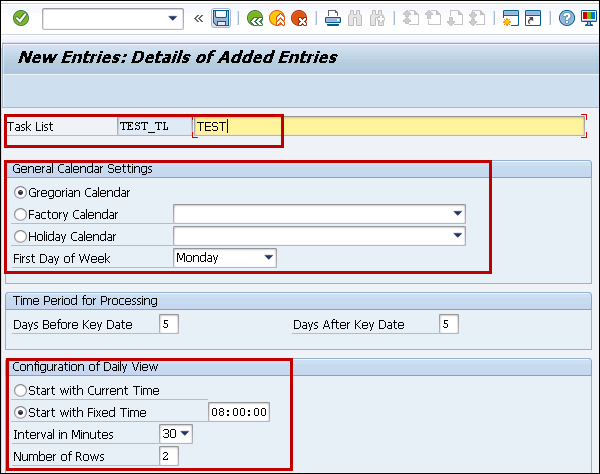Click the green Back arrow icon
600x474 pixels.
point(255,18)
